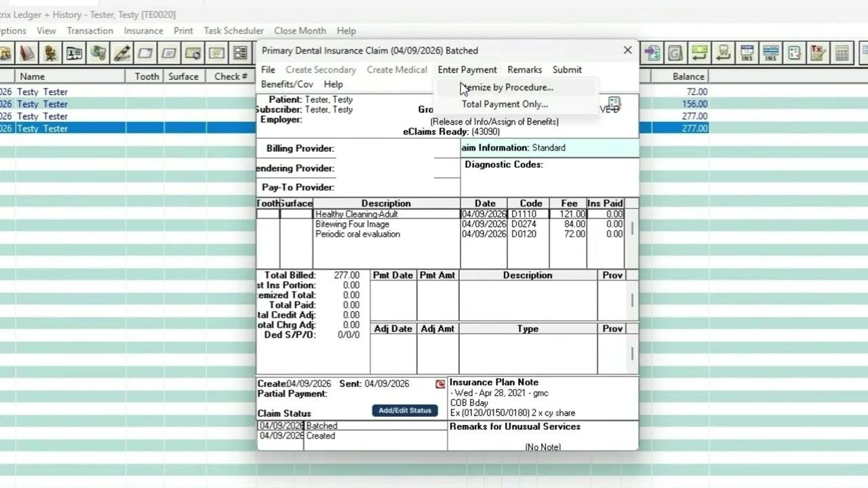
Task: Select the Bitewing Four Image procedure row
Action: (x=440, y=224)
